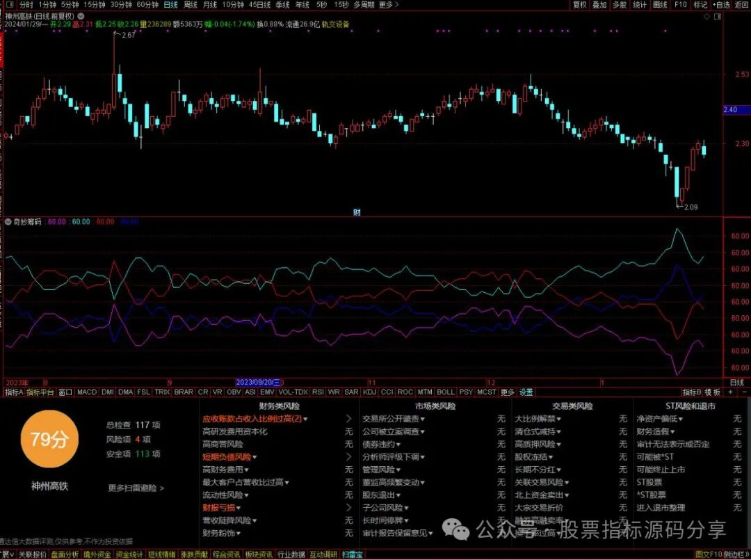Open F10 company info
The image size is (751, 560).
tap(680, 5)
